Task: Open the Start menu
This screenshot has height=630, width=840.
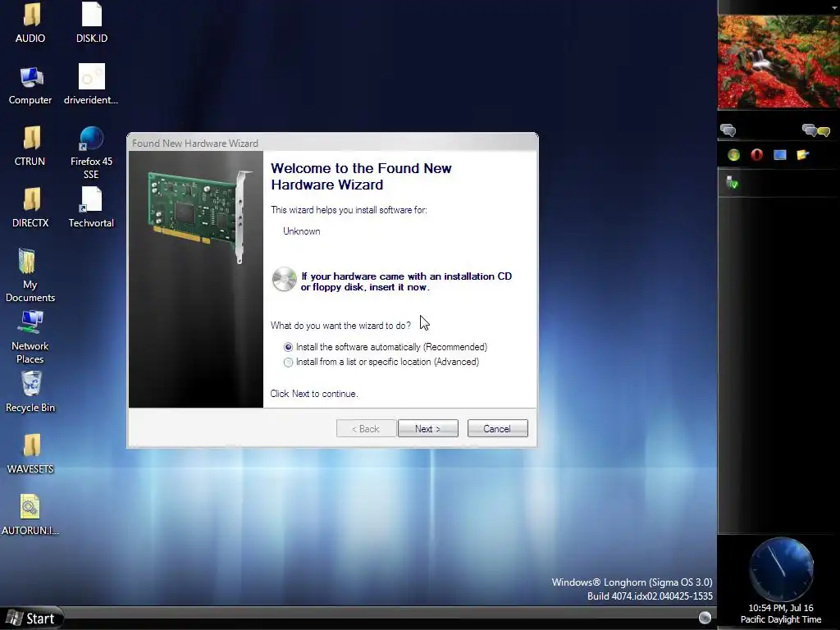Action: click(31, 619)
